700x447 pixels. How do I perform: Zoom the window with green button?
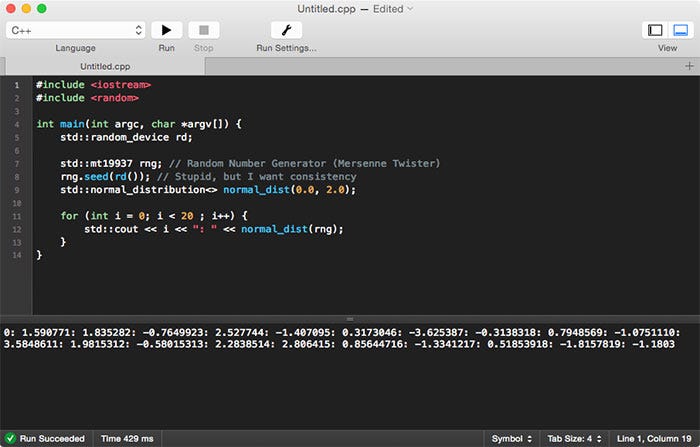tap(42, 8)
